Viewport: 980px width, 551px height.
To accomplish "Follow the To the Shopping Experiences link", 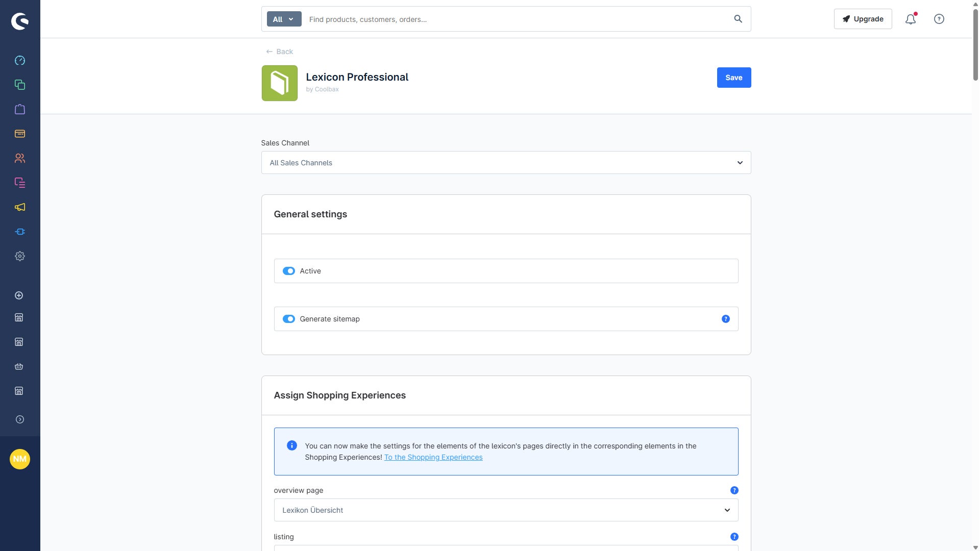I will [x=433, y=457].
